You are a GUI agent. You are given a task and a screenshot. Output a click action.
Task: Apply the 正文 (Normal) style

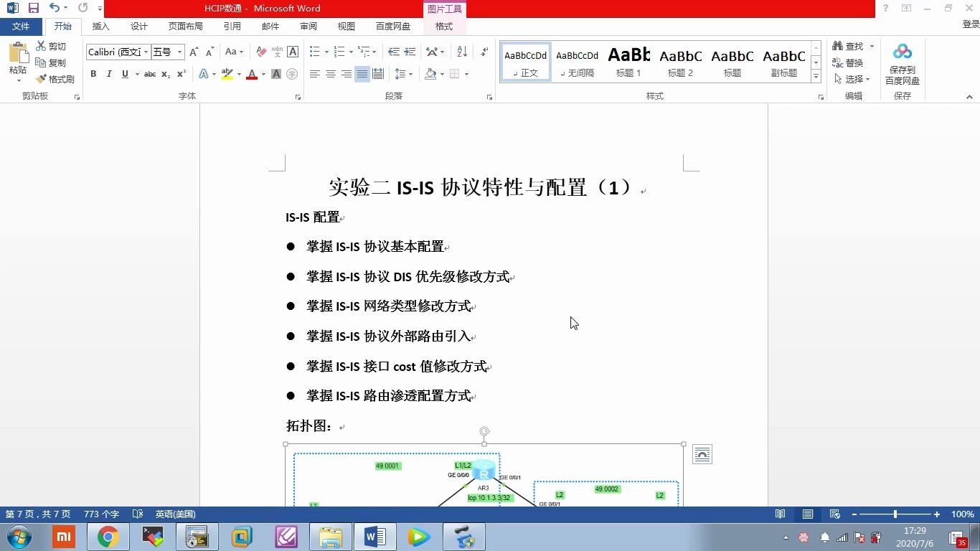(x=526, y=62)
